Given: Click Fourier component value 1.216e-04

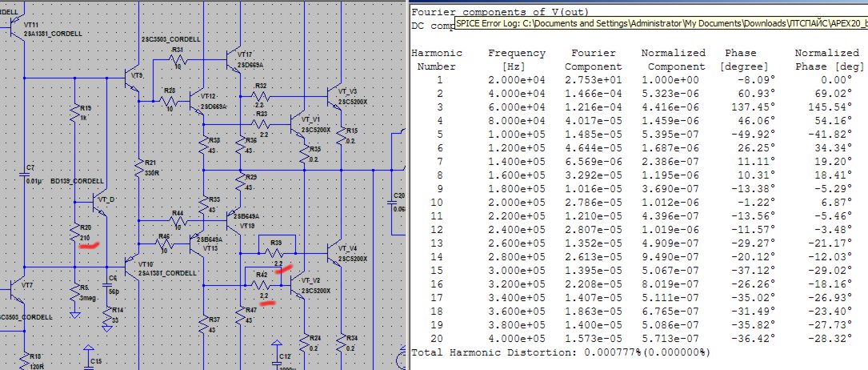Looking at the screenshot, I should tap(594, 107).
